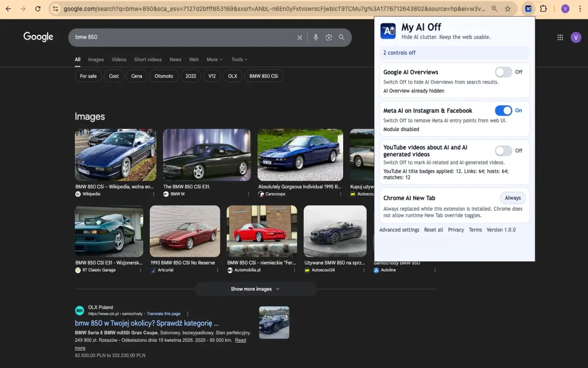This screenshot has width=588, height=368.
Task: Open The BMW 850 CSi E31 thumbnail
Action: 207,155
